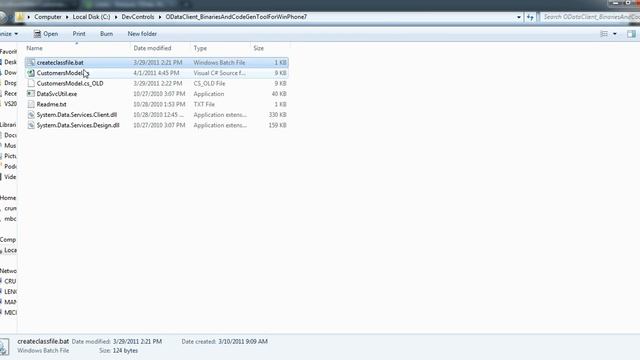Open the view options dropdown arrow
Image resolution: width=640 pixels, height=360 pixels.
(x=615, y=34)
